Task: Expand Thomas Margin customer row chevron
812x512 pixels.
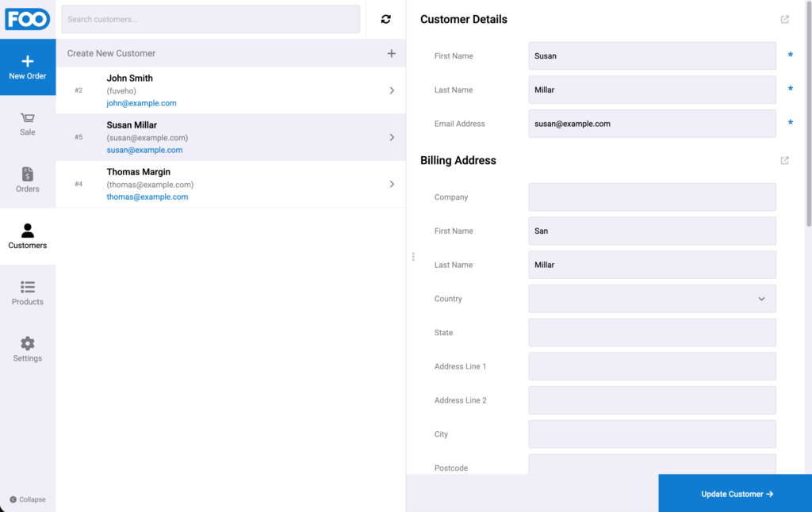Action: coord(392,185)
